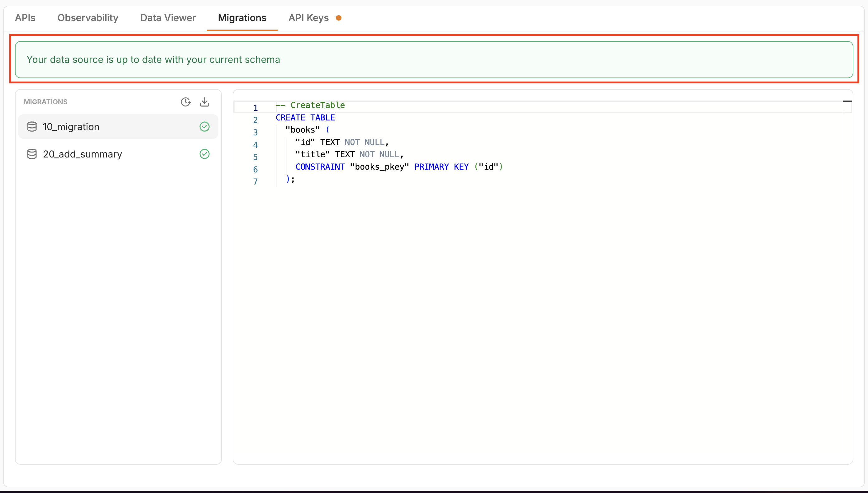868x493 pixels.
Task: Open the Observability tab
Action: pyautogui.click(x=88, y=18)
